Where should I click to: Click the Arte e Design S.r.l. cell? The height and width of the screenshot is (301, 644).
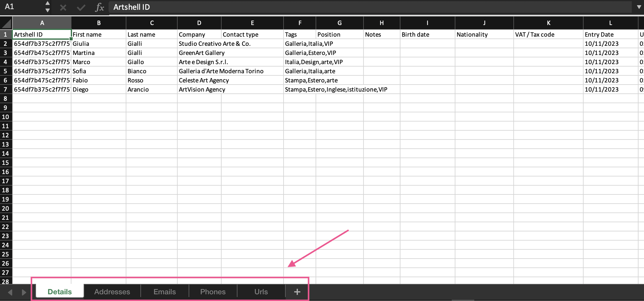(199, 62)
